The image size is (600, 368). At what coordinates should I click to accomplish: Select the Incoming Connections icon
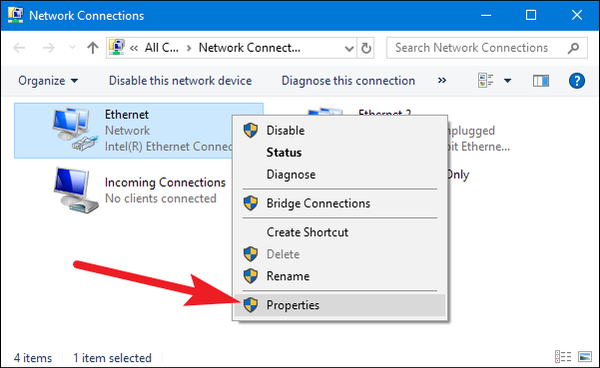pyautogui.click(x=76, y=190)
